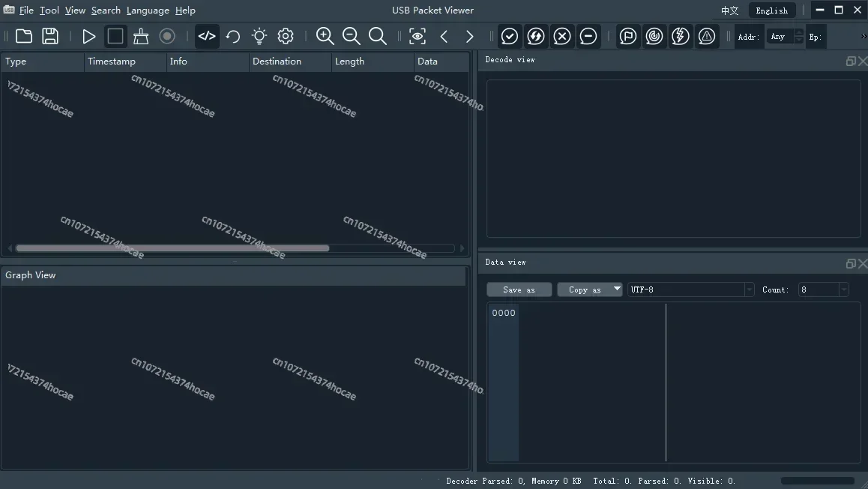
Task: Click the Info column header
Action: (x=208, y=61)
